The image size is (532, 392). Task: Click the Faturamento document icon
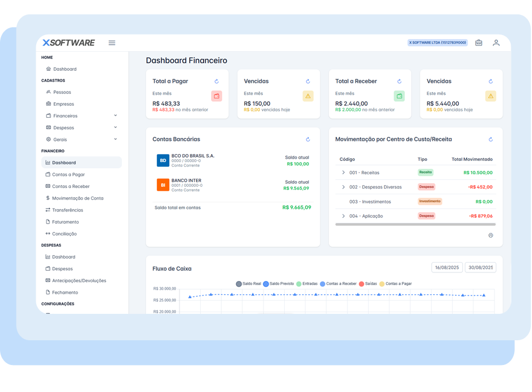[x=48, y=222]
